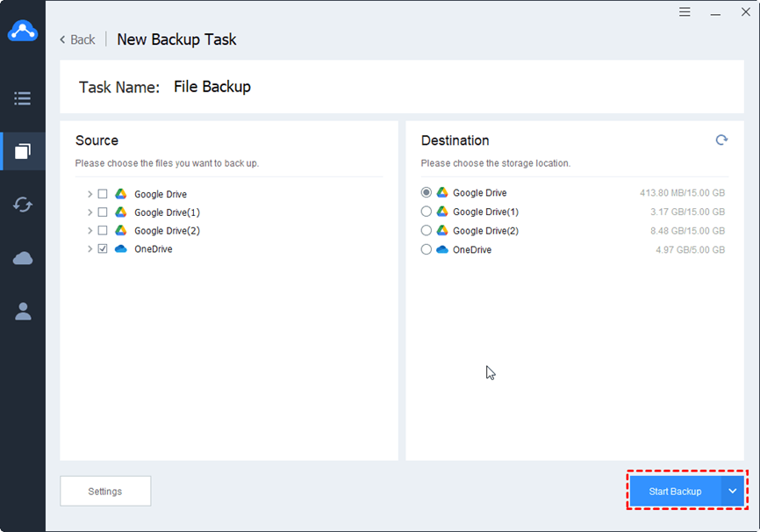Screen dimensions: 760x532
Task: Click OneDrive label in Source list
Action: [x=154, y=249]
